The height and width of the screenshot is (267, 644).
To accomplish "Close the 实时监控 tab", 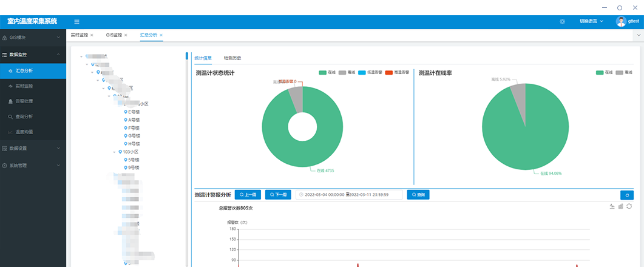I will tap(92, 35).
